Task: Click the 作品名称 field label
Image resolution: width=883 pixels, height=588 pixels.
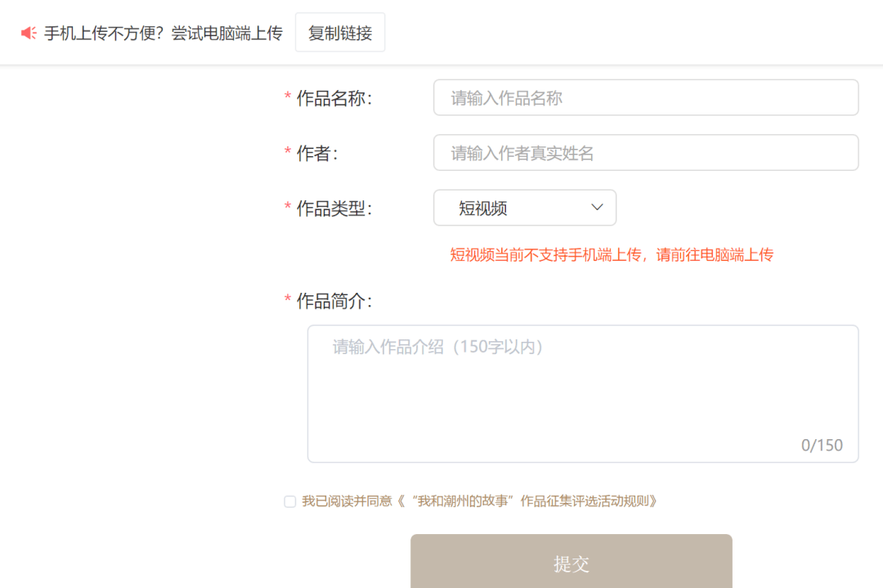Action: pyautogui.click(x=334, y=98)
